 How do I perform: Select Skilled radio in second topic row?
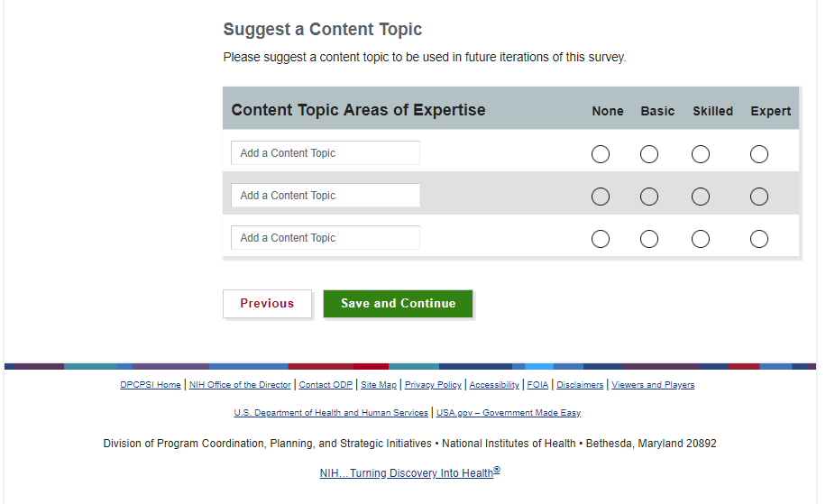701,197
